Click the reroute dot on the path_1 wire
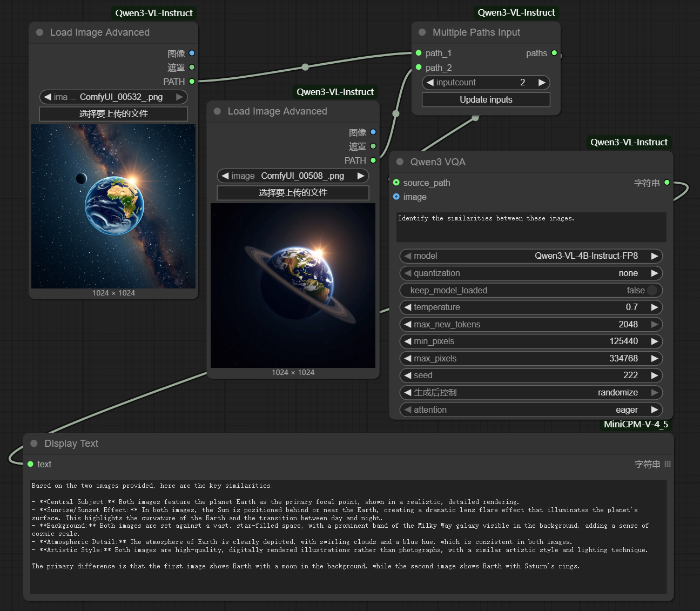700x611 pixels. (x=305, y=67)
